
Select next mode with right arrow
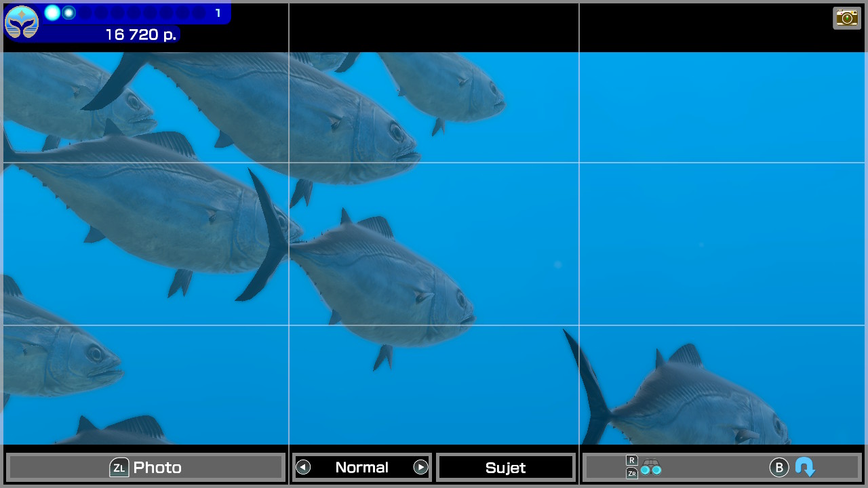(420, 467)
